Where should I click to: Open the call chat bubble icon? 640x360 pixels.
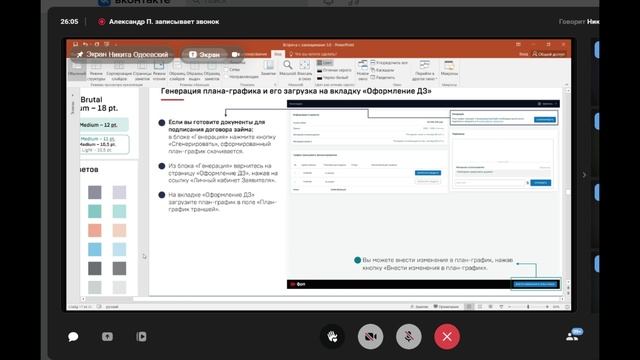[73, 337]
